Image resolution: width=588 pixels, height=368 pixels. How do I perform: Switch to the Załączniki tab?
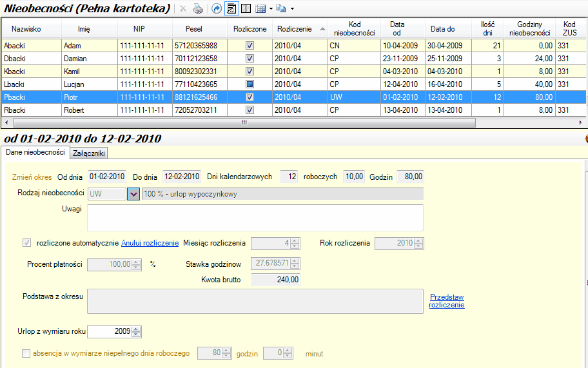pyautogui.click(x=90, y=153)
